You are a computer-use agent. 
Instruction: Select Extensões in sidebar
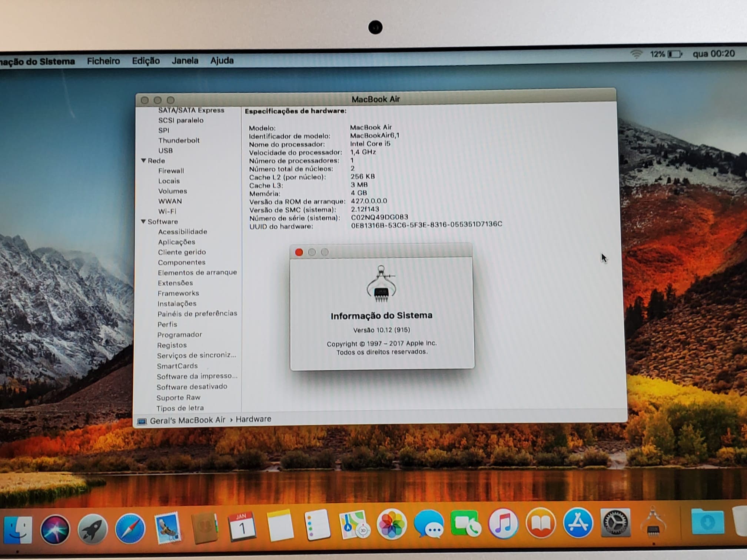coord(175,283)
